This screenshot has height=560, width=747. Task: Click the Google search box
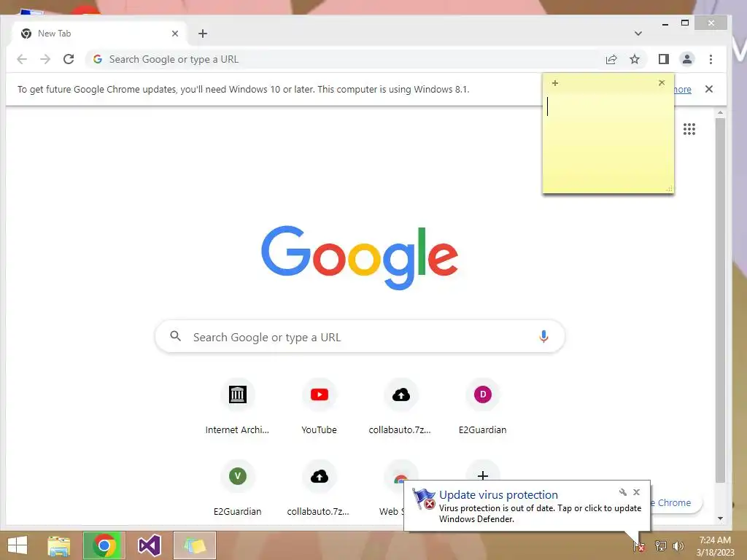coord(360,337)
